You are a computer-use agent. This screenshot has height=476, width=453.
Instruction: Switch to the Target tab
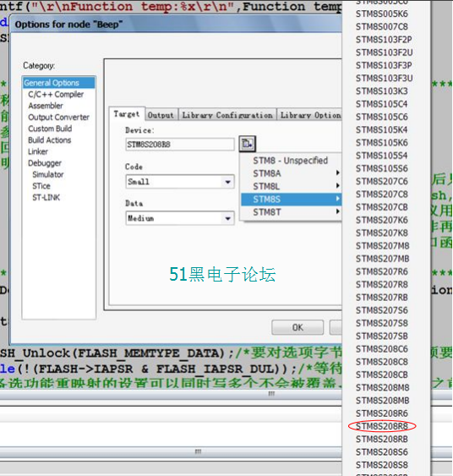[127, 114]
